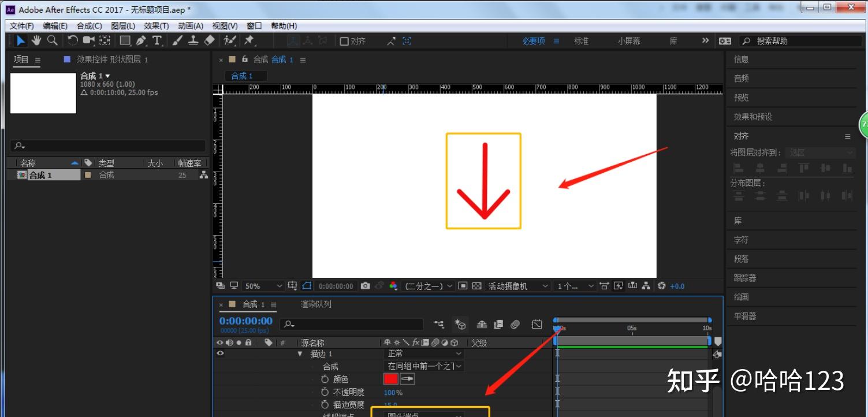Toggle the 颜色 stopwatch keyframe
The height and width of the screenshot is (417, 868).
(x=325, y=379)
